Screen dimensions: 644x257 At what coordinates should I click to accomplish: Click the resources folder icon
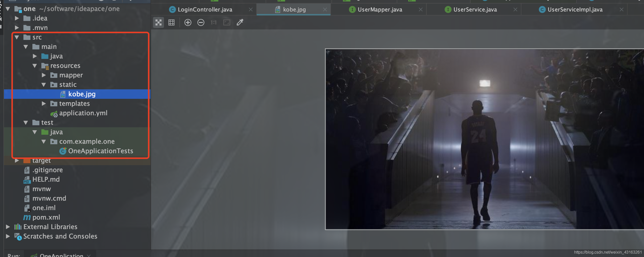click(45, 66)
